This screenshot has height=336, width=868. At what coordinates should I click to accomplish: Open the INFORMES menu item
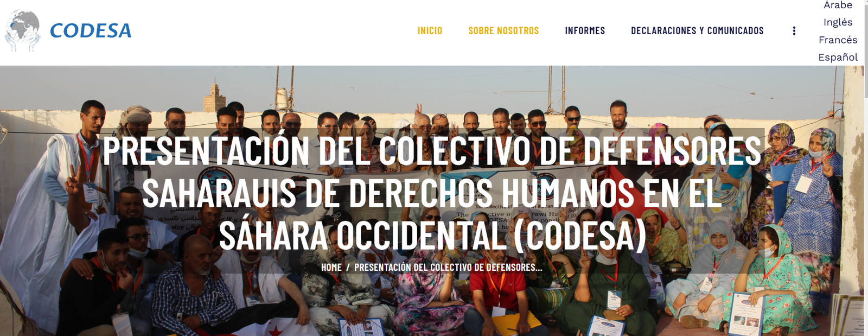(x=585, y=31)
